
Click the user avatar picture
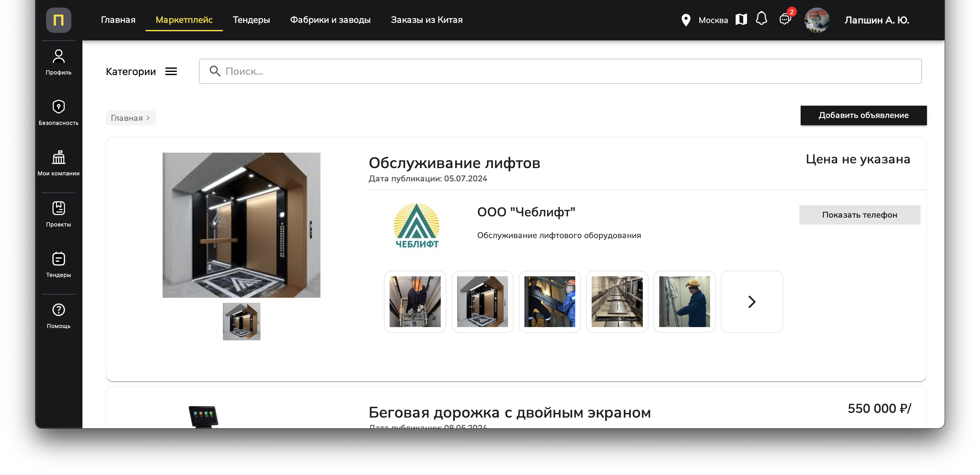[x=817, y=20]
